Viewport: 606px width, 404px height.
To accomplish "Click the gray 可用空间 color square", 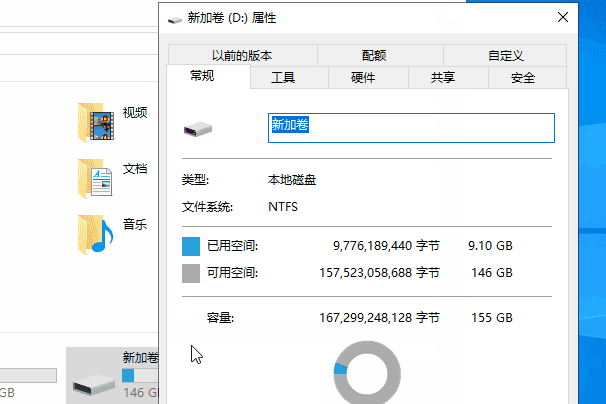I will pos(191,273).
